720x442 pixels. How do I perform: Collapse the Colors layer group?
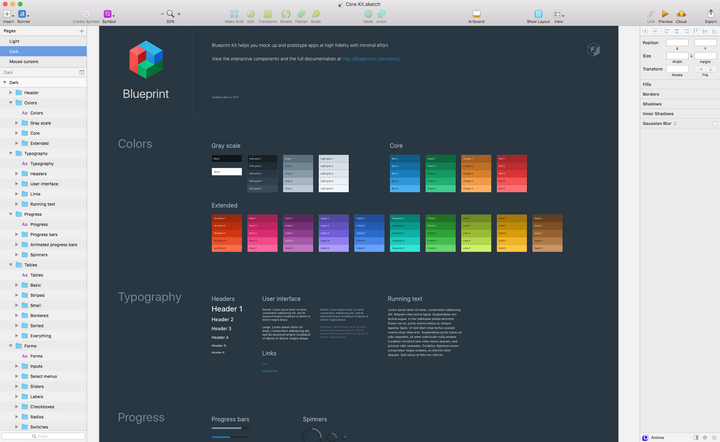pos(11,103)
